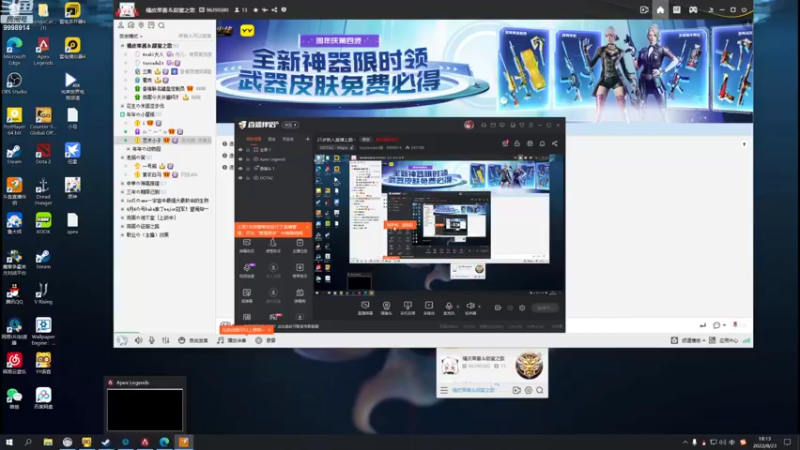Click 播放伴奏 music button in YY bar

pos(232,340)
